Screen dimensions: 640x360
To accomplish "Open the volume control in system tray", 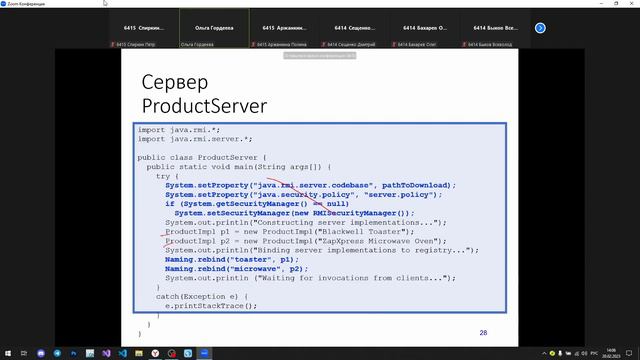I will pos(584,353).
